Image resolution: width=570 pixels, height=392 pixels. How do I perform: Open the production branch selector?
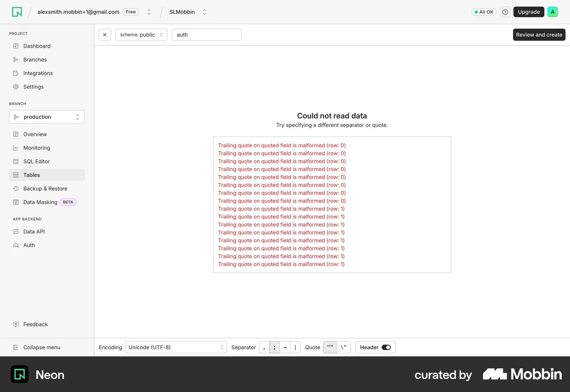click(x=47, y=117)
